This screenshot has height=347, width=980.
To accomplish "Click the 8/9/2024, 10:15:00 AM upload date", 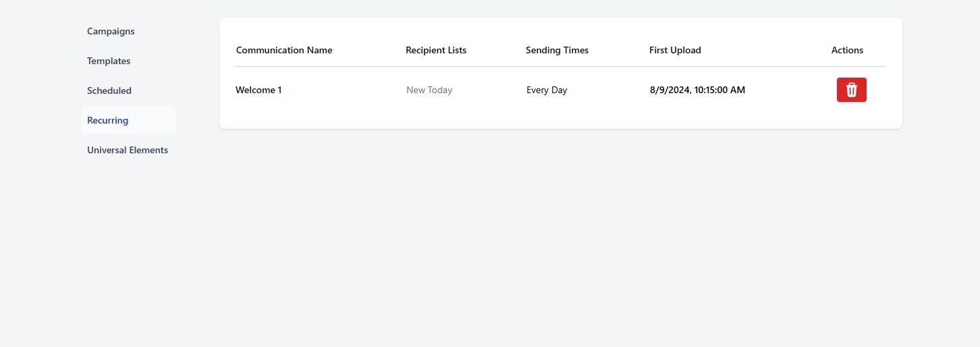I will 697,90.
